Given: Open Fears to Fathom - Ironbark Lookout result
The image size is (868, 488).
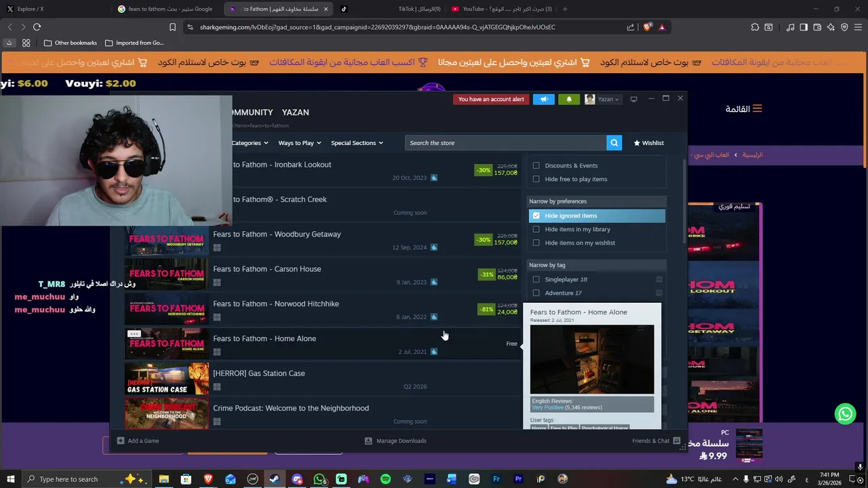Looking at the screenshot, I should pos(376,170).
